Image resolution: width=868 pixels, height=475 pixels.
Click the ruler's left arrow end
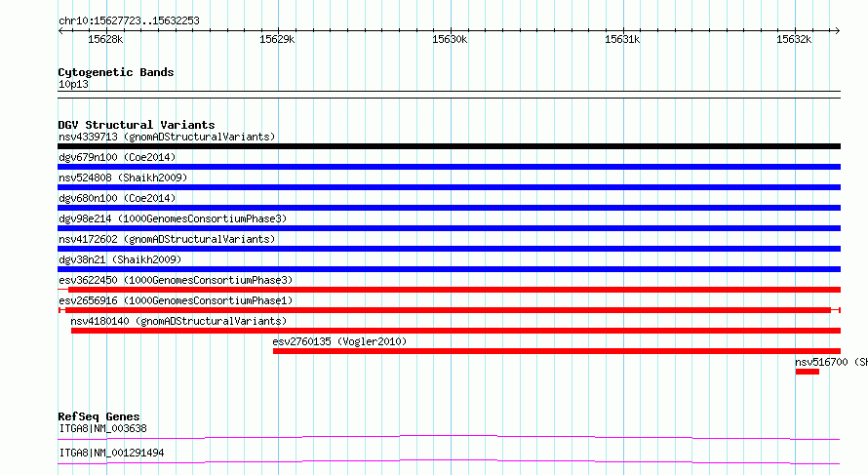click(x=60, y=31)
